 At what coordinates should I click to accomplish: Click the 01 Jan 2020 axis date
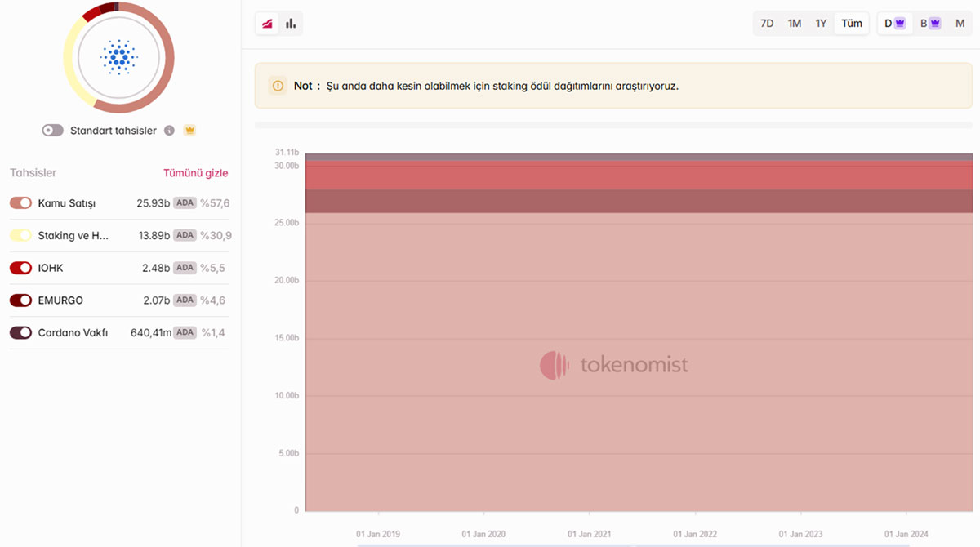[x=483, y=534]
